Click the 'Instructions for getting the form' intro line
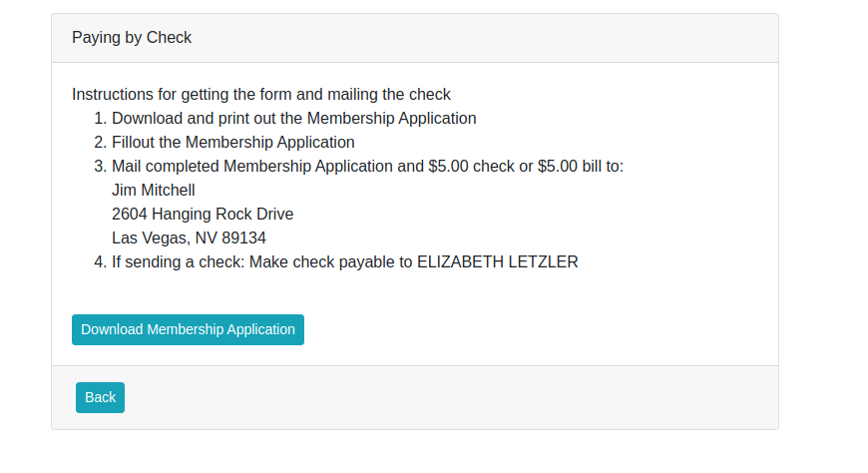 (x=260, y=95)
